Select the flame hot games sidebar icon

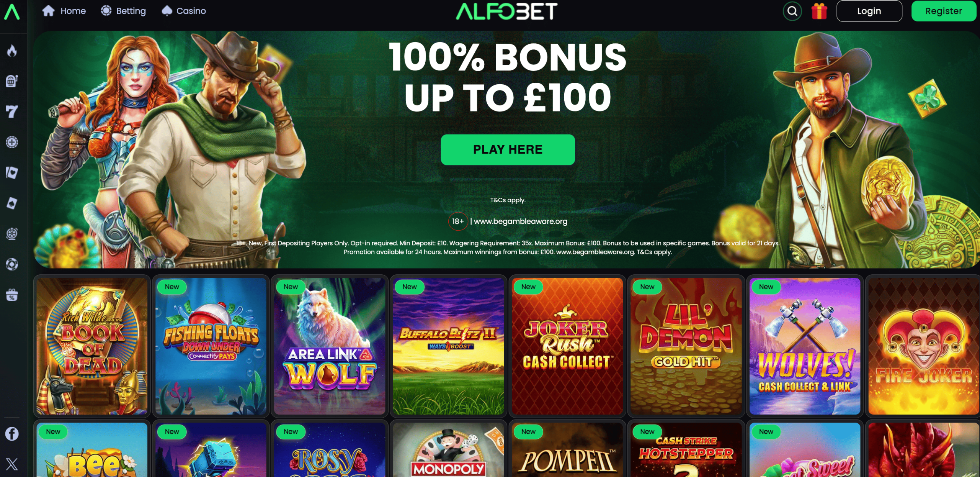12,51
